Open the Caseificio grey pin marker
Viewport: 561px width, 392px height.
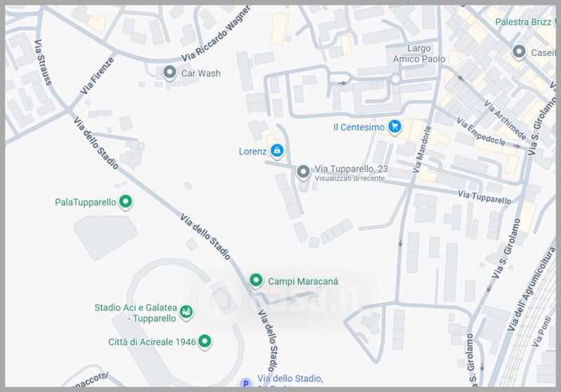click(x=519, y=52)
